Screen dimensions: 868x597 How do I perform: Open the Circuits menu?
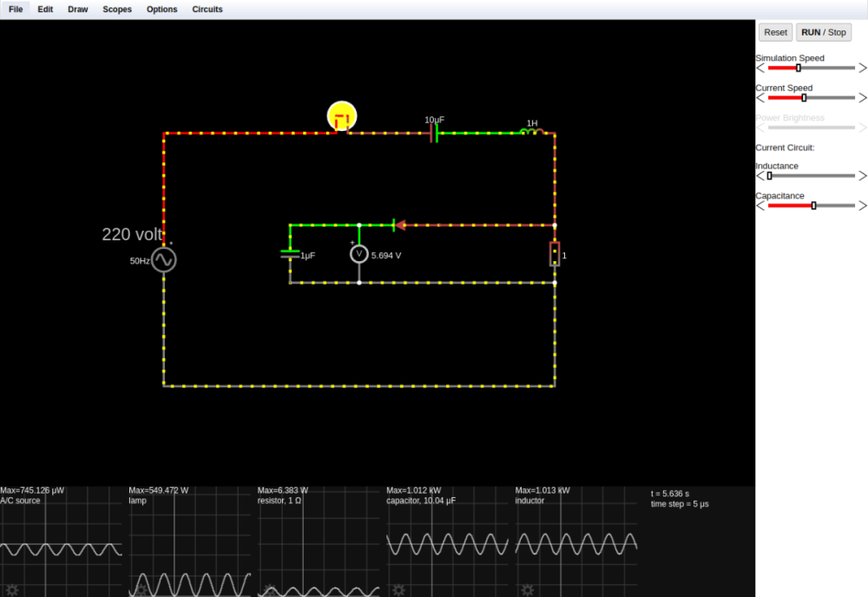coord(207,9)
